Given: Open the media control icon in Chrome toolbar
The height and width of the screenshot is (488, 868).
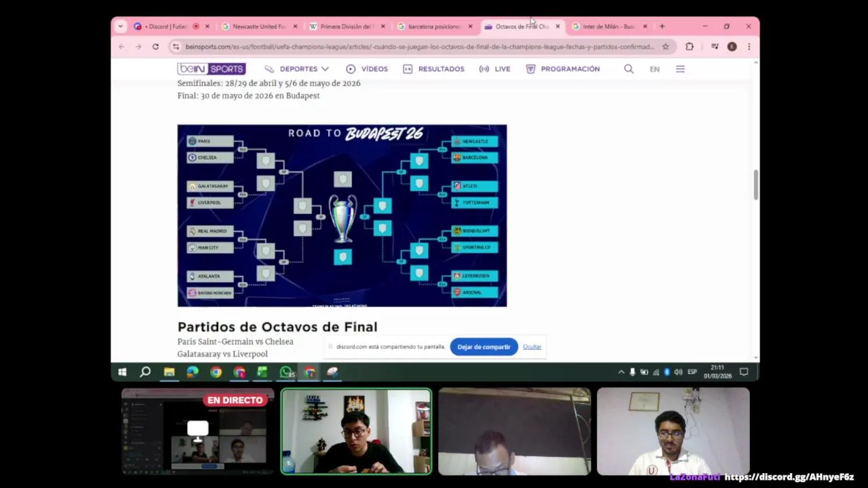Looking at the screenshot, I should coord(715,47).
